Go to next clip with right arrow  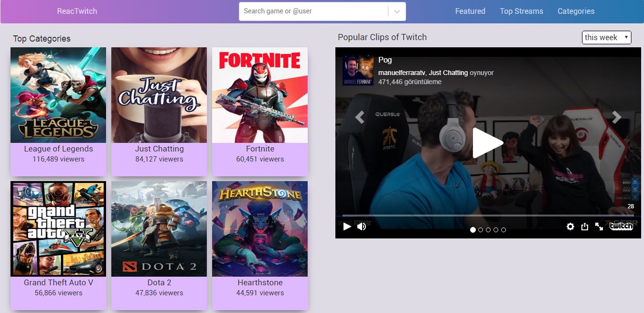[617, 117]
